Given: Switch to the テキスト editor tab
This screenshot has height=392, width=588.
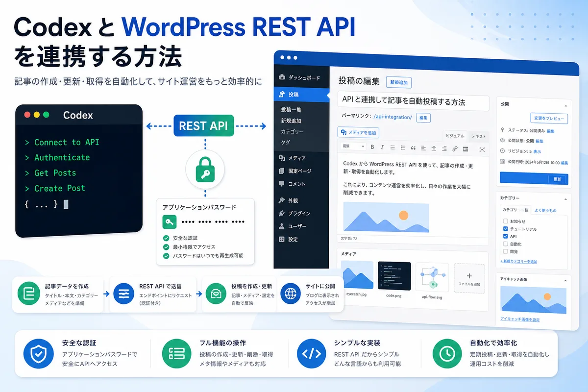Looking at the screenshot, I should pos(478,137).
